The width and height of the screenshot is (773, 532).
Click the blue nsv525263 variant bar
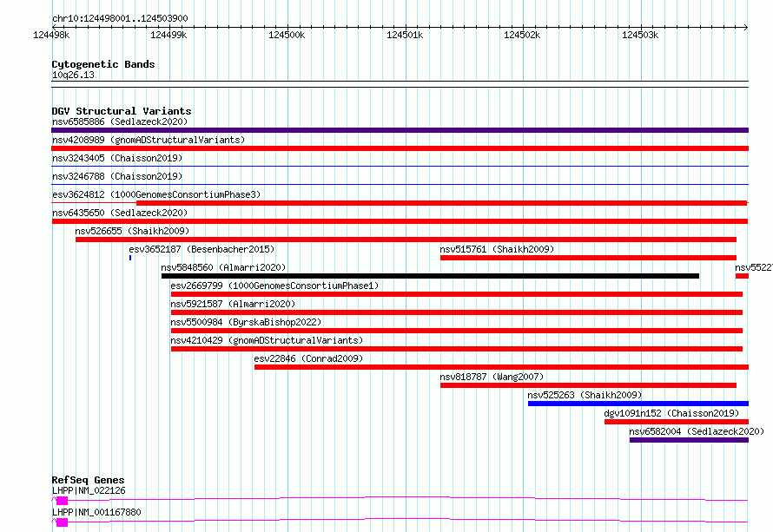coord(638,404)
